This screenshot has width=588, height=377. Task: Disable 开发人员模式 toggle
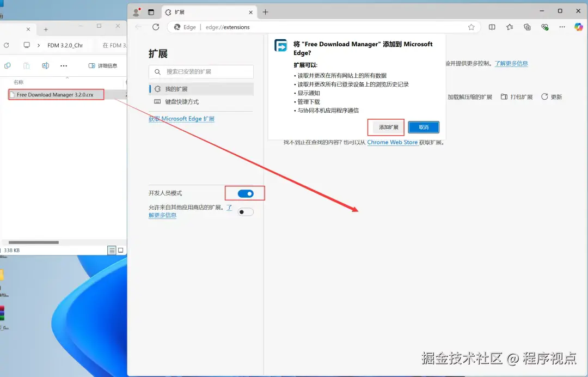click(x=244, y=193)
